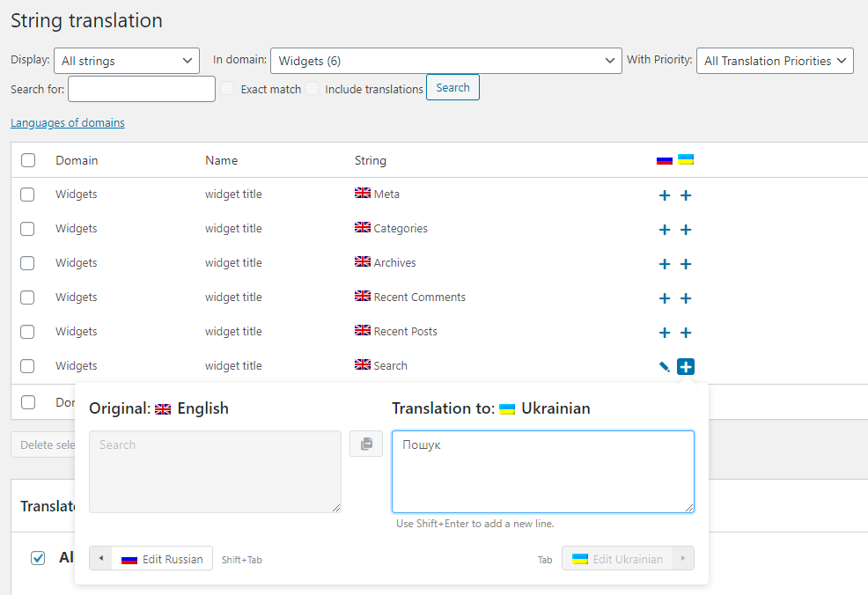The image size is (868, 595).
Task: Click the Domain column header
Action: click(77, 160)
